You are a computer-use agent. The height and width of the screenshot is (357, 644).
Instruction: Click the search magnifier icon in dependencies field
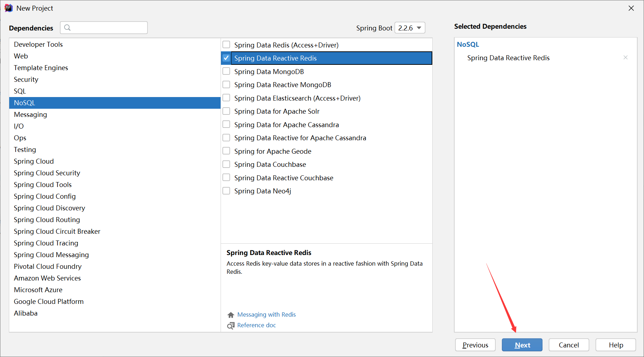67,28
